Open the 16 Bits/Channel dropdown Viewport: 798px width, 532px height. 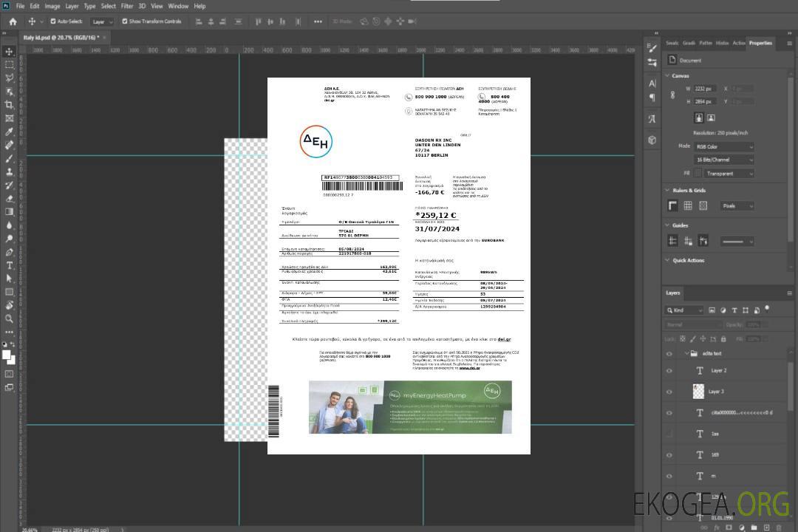(x=725, y=160)
